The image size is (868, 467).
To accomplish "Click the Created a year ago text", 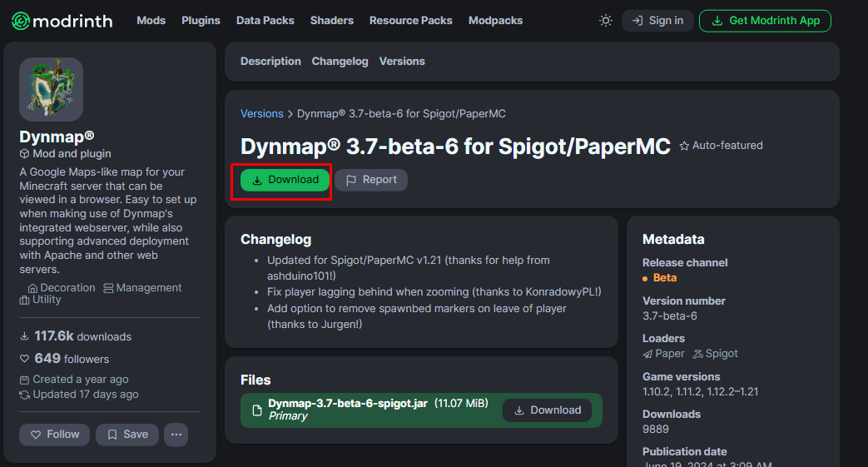I will [x=74, y=380].
